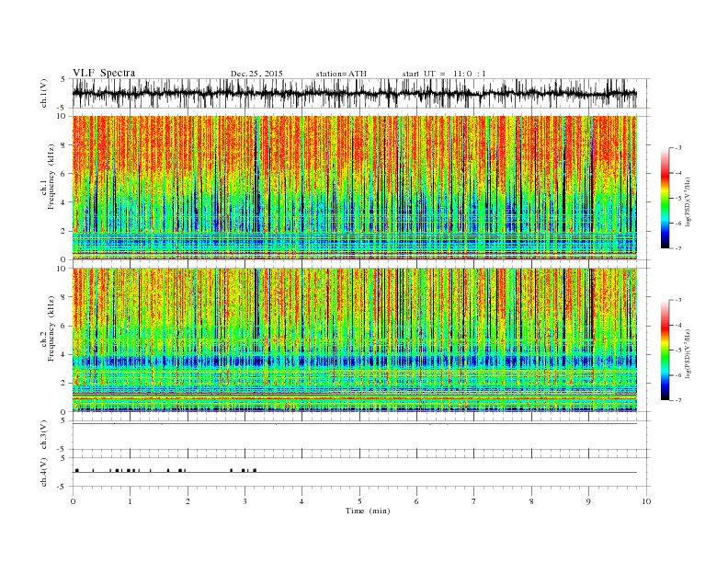Click the "-3" tick on ch.2 color bar
Viewport: 728px width, 563px height.
(x=678, y=300)
